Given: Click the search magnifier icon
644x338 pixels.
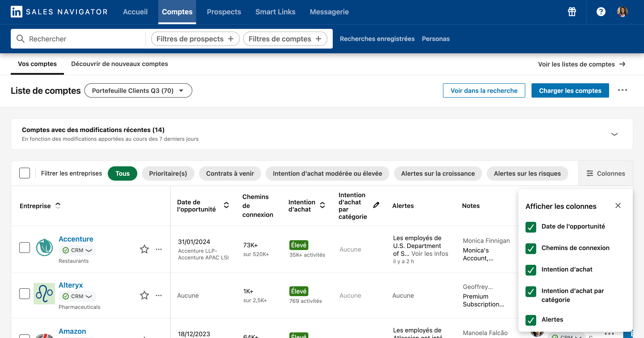Looking at the screenshot, I should coord(21,39).
